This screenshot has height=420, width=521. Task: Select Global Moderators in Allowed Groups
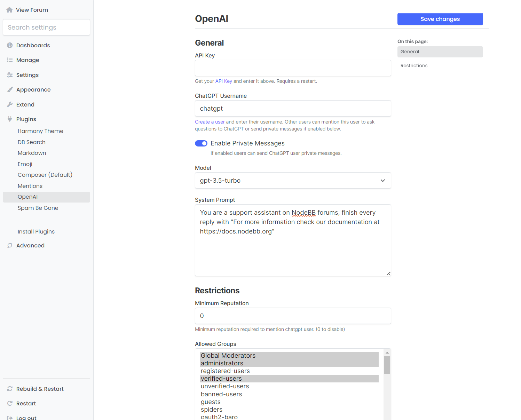(x=289, y=356)
